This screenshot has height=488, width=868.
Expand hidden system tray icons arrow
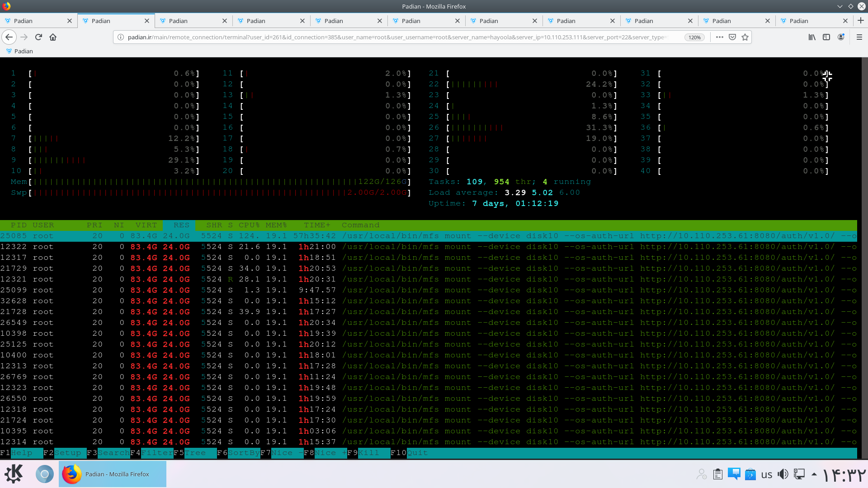[x=814, y=474]
